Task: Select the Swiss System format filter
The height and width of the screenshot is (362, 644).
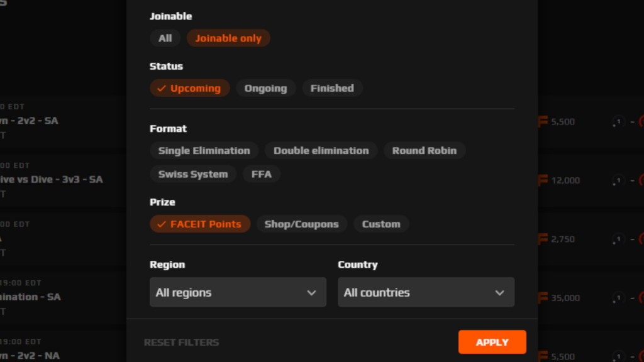Action: pos(192,174)
